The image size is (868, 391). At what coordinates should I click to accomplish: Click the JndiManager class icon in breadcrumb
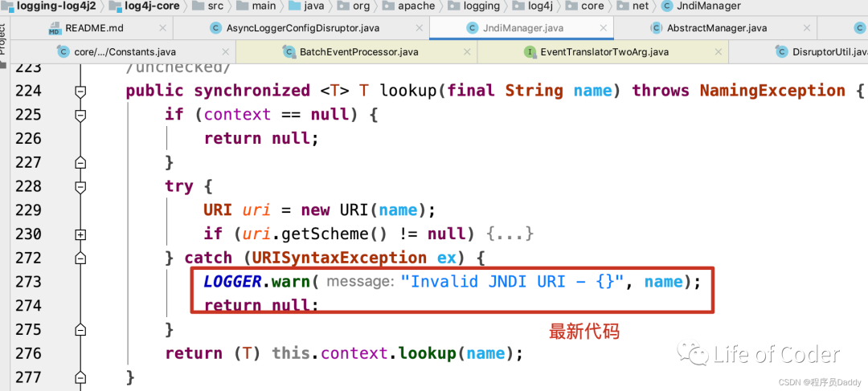point(667,6)
